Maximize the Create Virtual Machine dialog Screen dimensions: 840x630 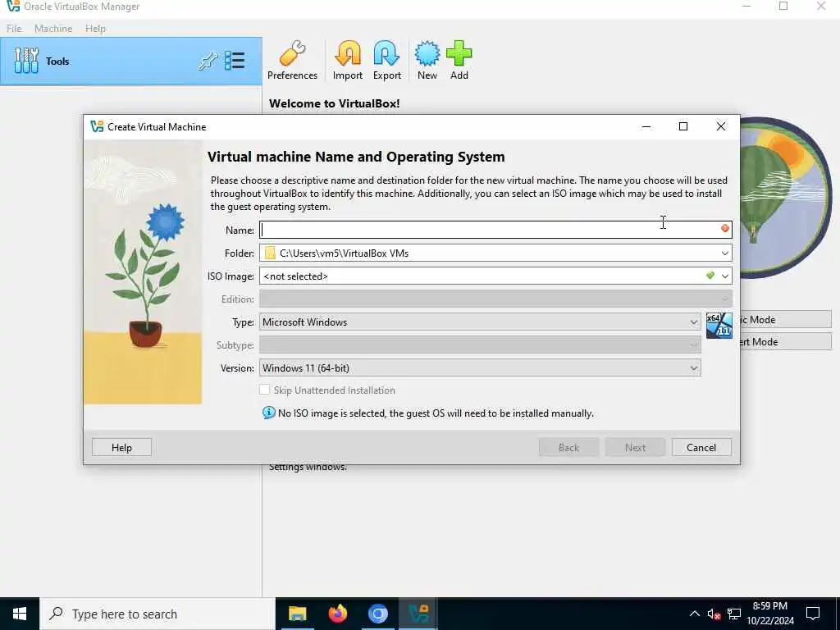coord(683,126)
